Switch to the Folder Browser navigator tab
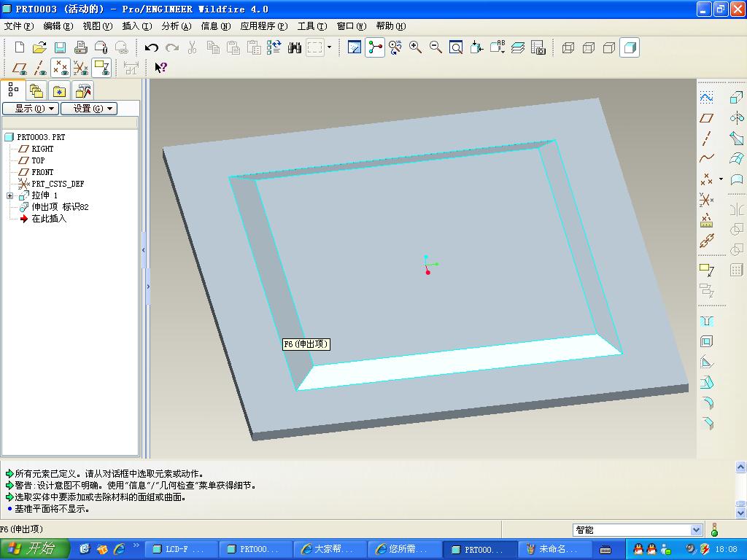Screen dimensions: 747x560 pos(36,90)
